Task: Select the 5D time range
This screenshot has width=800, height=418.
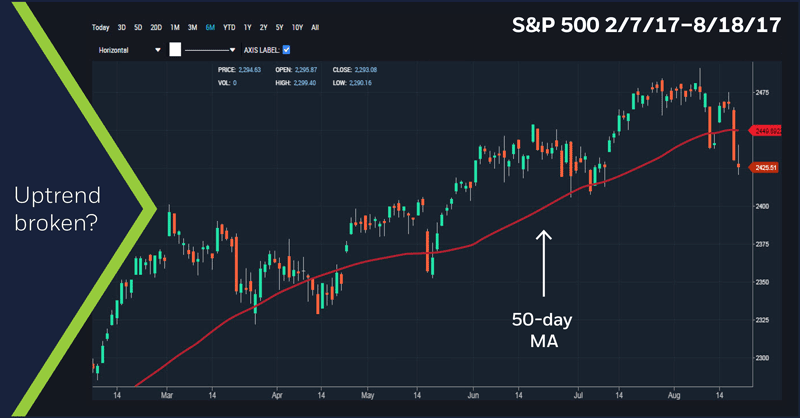Action: (139, 27)
